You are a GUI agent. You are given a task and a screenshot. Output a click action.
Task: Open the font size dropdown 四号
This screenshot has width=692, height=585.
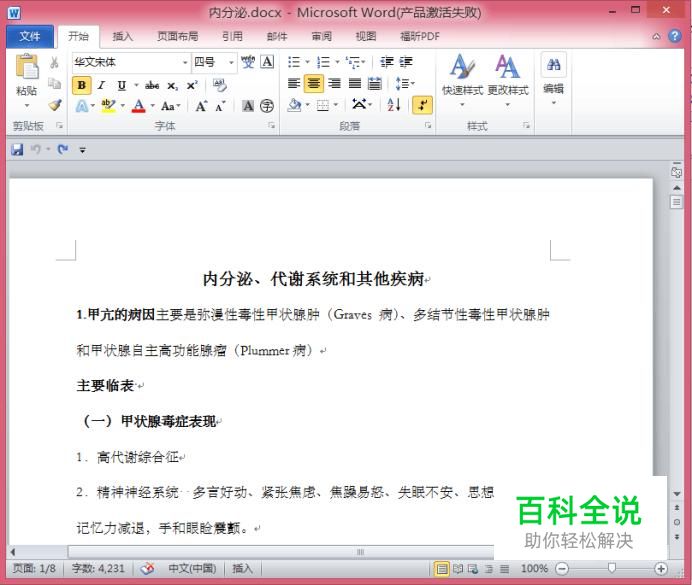pos(231,62)
